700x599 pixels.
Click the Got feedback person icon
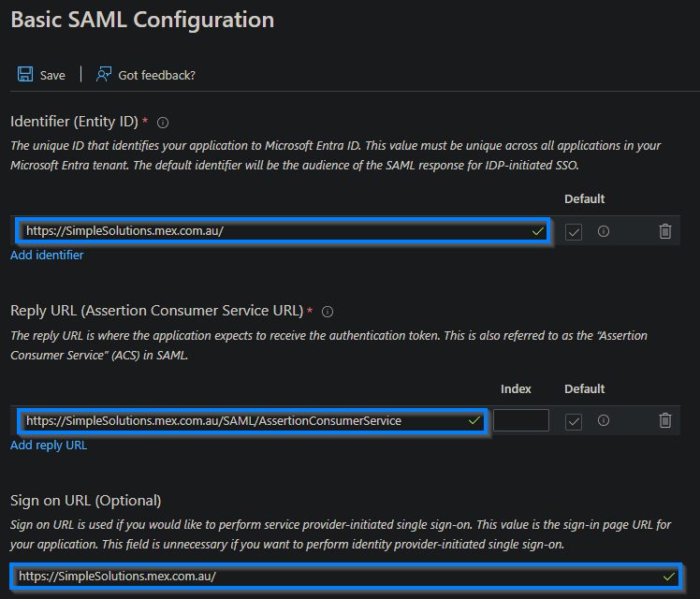pyautogui.click(x=104, y=74)
